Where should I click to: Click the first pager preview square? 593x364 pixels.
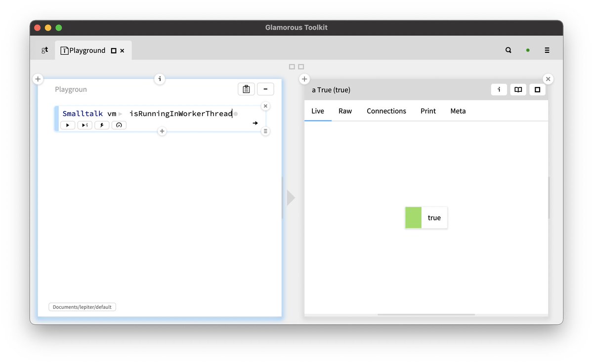pos(292,67)
